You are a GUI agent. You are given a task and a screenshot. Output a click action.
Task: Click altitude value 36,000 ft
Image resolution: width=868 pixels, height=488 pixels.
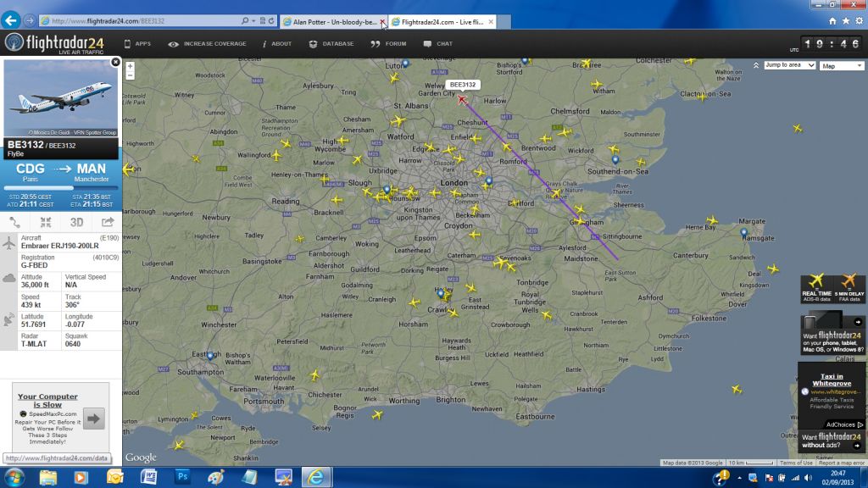pos(35,285)
